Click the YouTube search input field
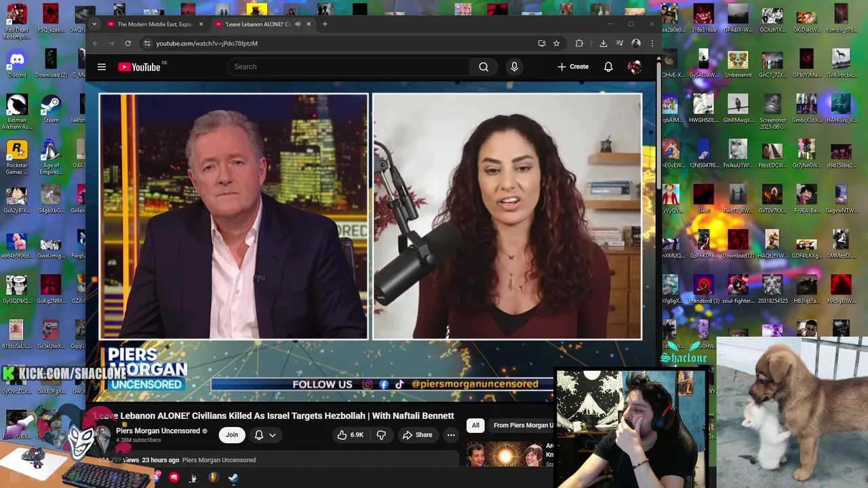 (x=349, y=67)
